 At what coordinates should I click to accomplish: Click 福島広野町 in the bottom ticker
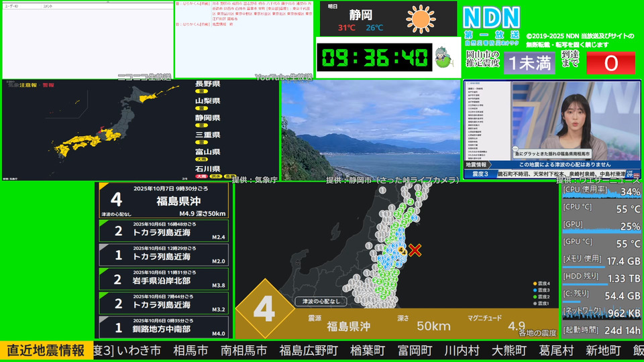(309, 351)
